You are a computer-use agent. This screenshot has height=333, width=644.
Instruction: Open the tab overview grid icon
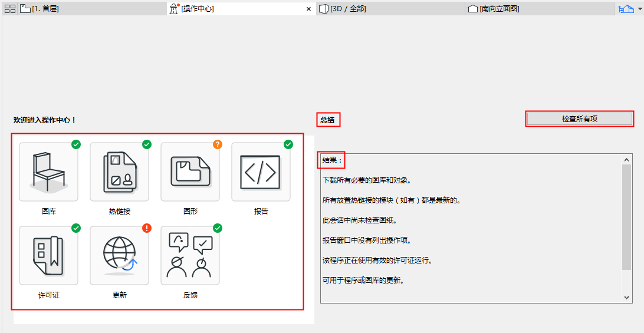pyautogui.click(x=10, y=9)
